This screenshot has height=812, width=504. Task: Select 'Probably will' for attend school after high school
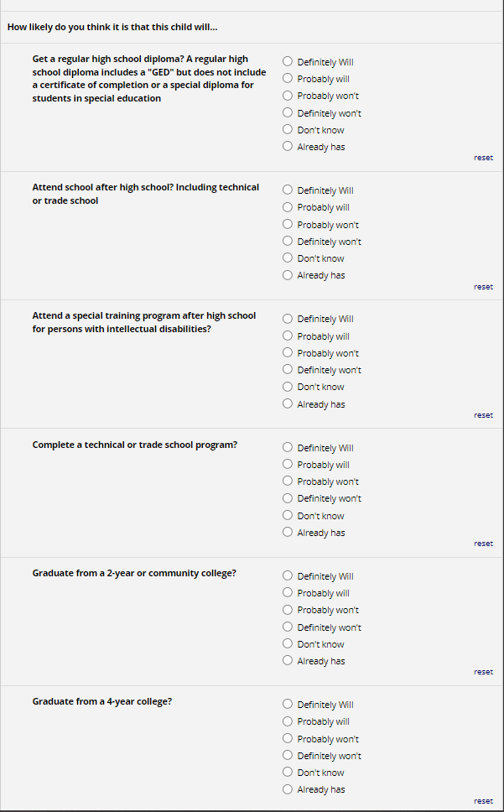pos(288,207)
